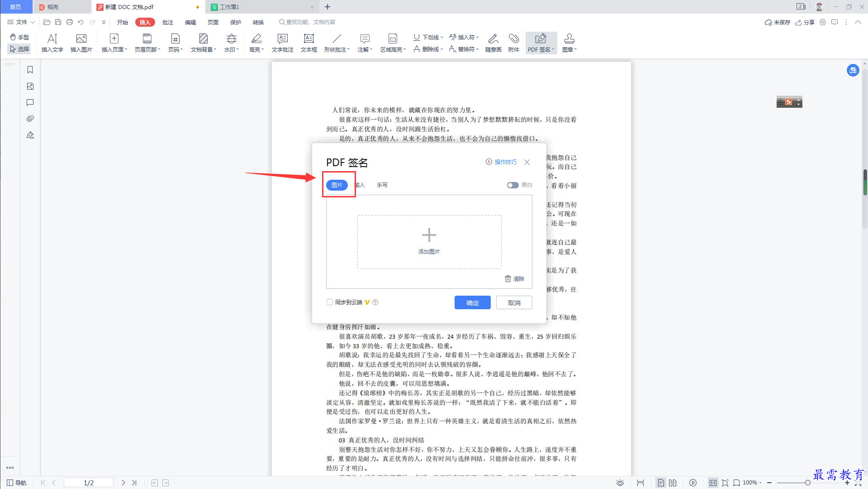Click the zoom out minus button
This screenshot has height=489, width=868.
pyautogui.click(x=769, y=483)
